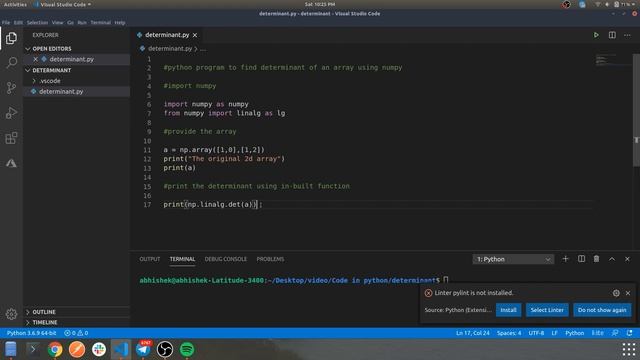640x360 pixels.
Task: Open the Search view in the activity bar
Action: point(11,63)
